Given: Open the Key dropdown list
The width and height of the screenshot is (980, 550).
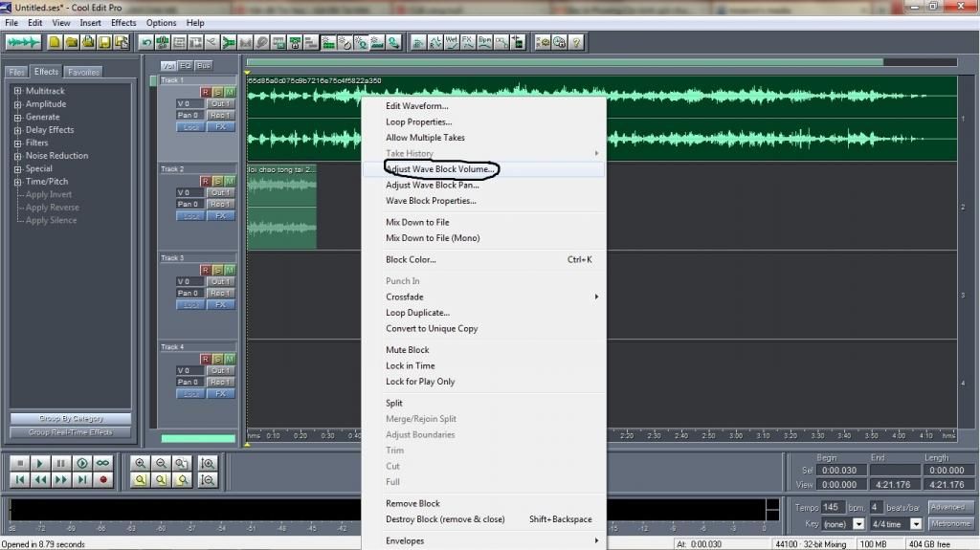Looking at the screenshot, I should (x=858, y=524).
